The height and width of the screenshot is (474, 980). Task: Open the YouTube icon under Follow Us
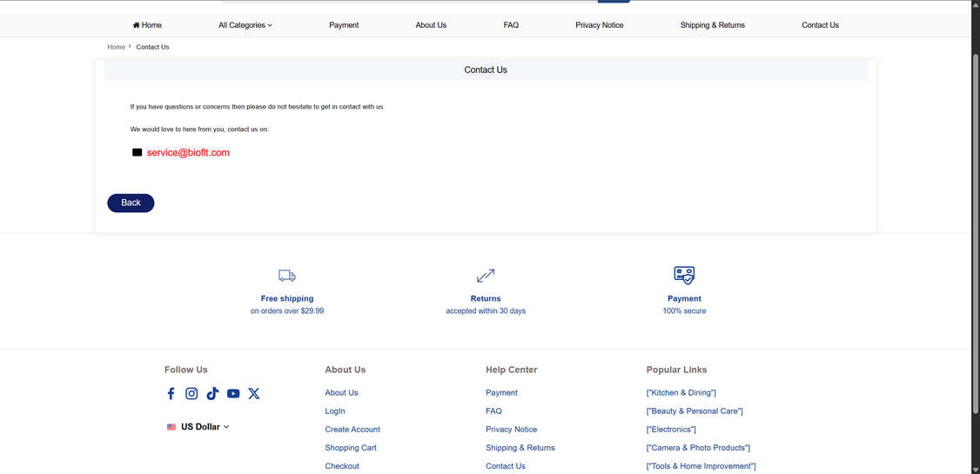click(233, 393)
